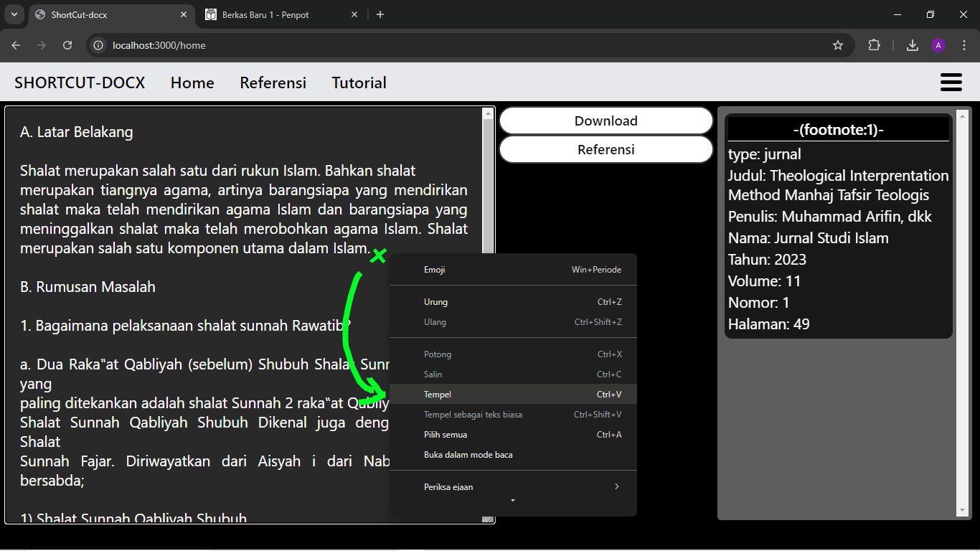The image size is (980, 556).
Task: Open the hamburger menu icon
Action: tap(951, 83)
